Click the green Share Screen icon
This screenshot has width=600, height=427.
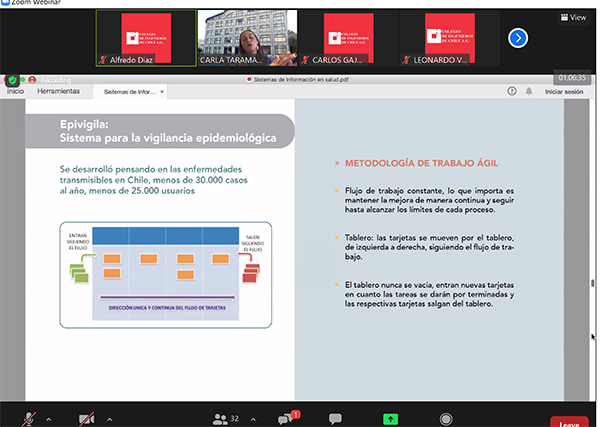coord(390,419)
